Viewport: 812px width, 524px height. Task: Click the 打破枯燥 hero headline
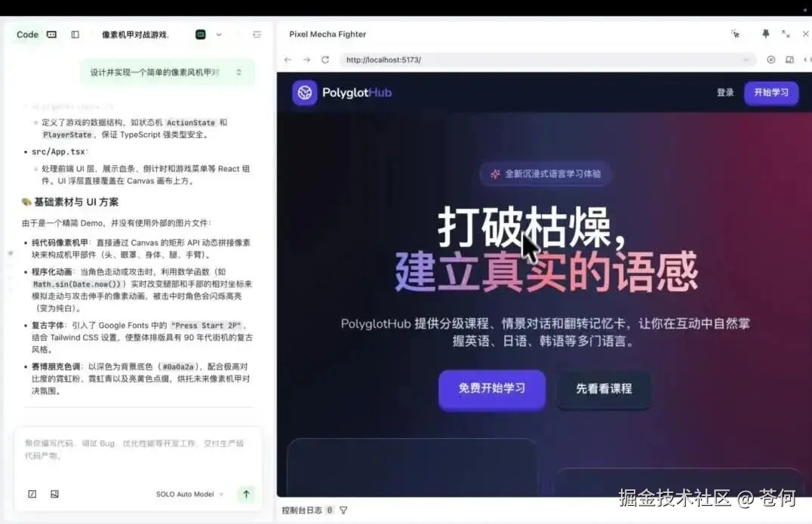pyautogui.click(x=532, y=228)
